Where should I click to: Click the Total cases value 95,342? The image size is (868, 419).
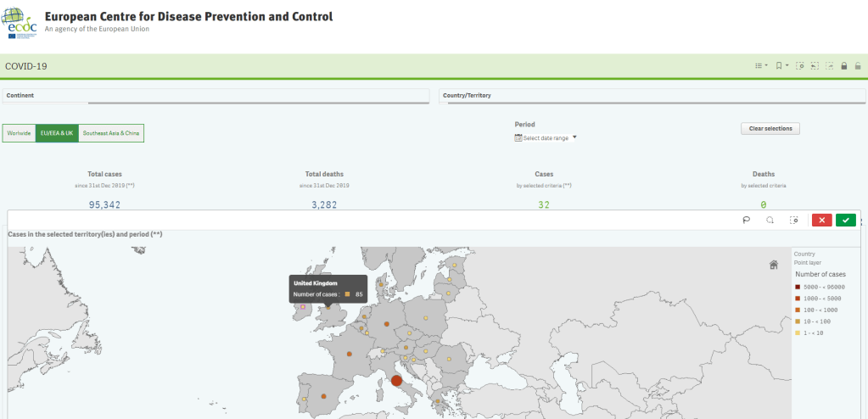pos(104,204)
